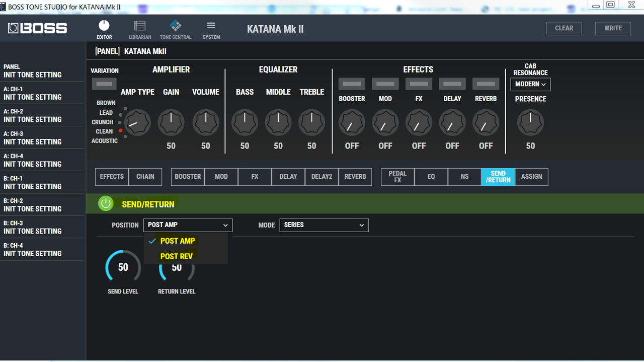644x362 pixels.
Task: Choose POST AMP in position list
Action: tap(186, 241)
